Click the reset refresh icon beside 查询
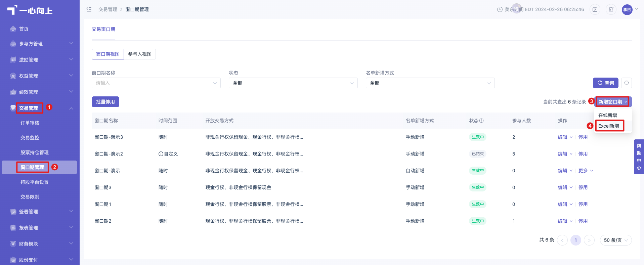The image size is (644, 265). (627, 83)
